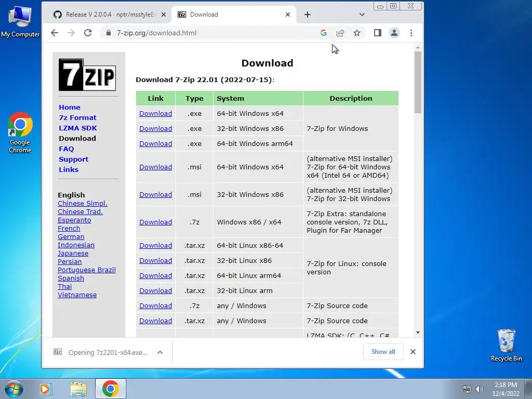
Task: Click the 7-ZIP logo image
Action: pos(87,75)
